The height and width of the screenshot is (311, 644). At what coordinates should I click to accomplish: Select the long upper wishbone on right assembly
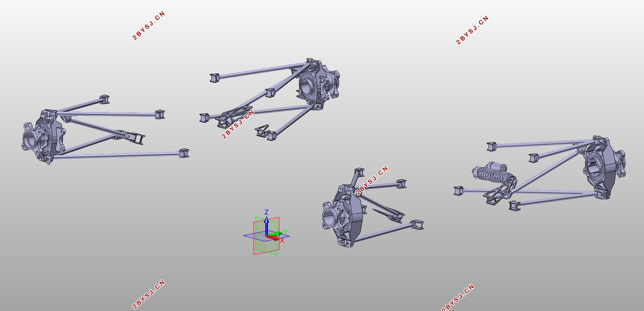(x=543, y=144)
